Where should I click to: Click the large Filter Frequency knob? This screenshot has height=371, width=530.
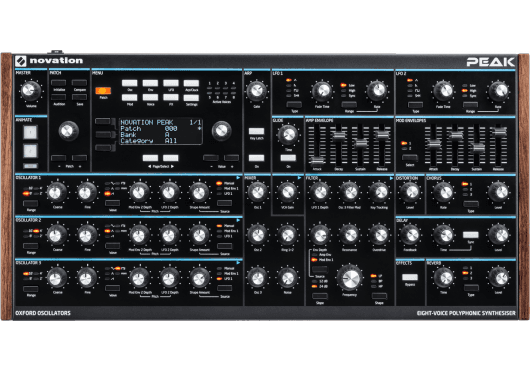350,278
